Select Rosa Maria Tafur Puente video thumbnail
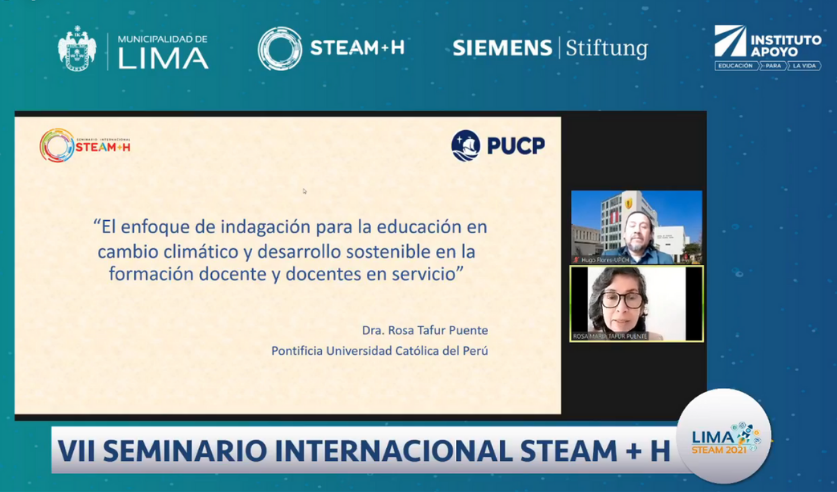The height and width of the screenshot is (492, 837). pos(637,304)
